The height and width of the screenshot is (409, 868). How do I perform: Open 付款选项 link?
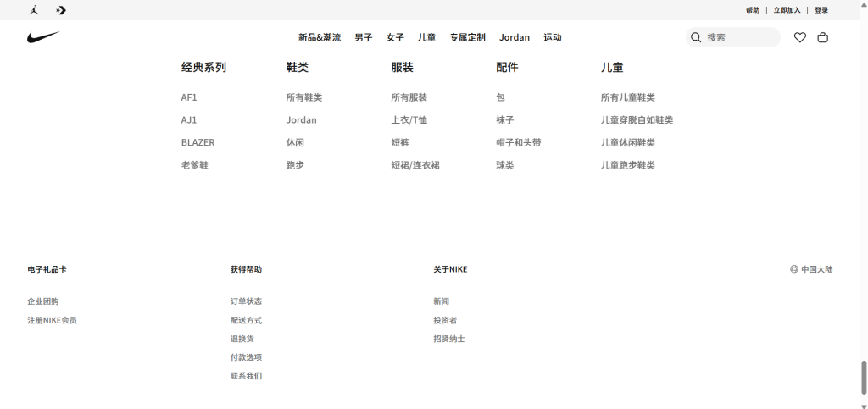click(x=246, y=357)
